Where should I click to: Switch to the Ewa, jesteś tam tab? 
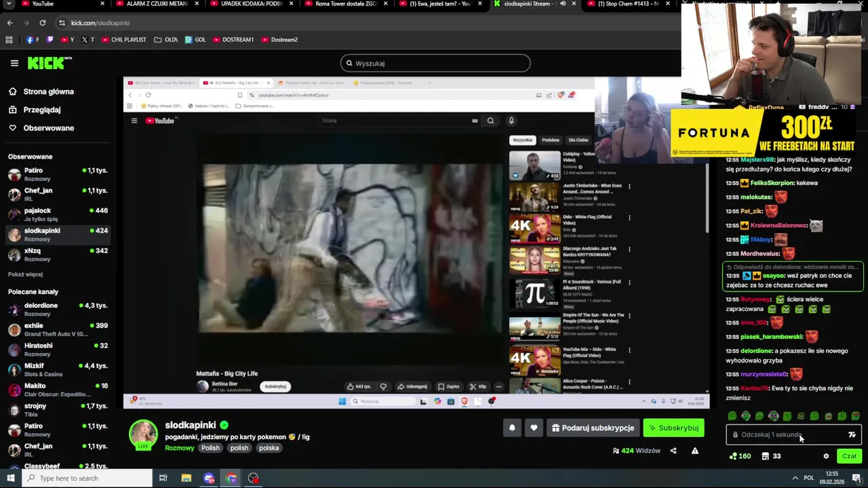point(441,4)
